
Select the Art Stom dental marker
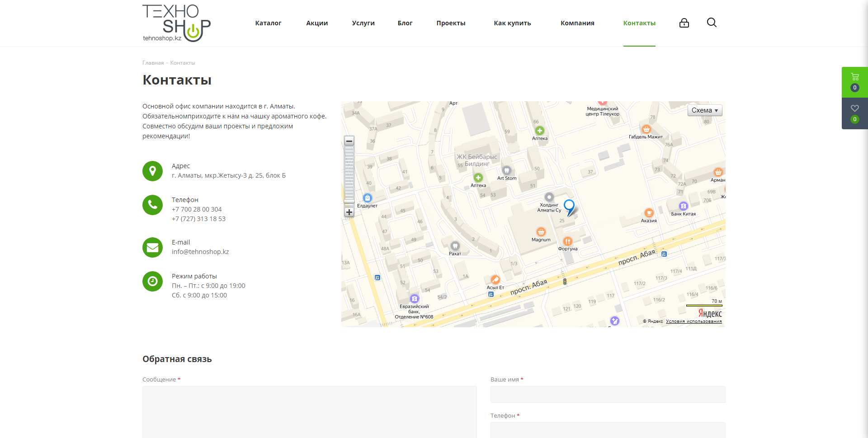coord(507,170)
